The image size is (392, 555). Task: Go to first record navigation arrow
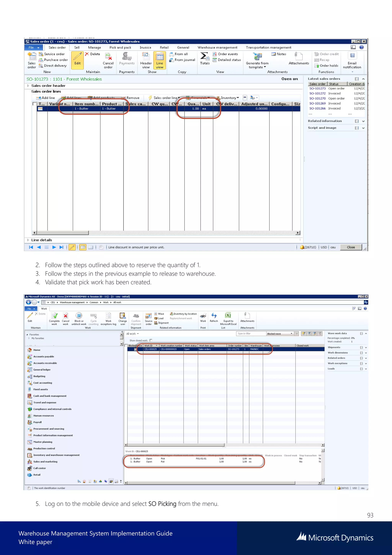[x=31, y=247]
